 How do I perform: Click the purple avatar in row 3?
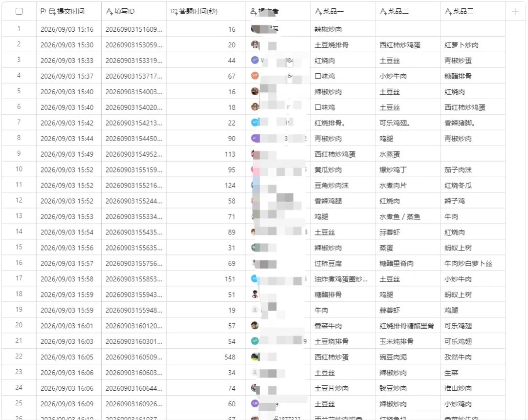pos(255,60)
